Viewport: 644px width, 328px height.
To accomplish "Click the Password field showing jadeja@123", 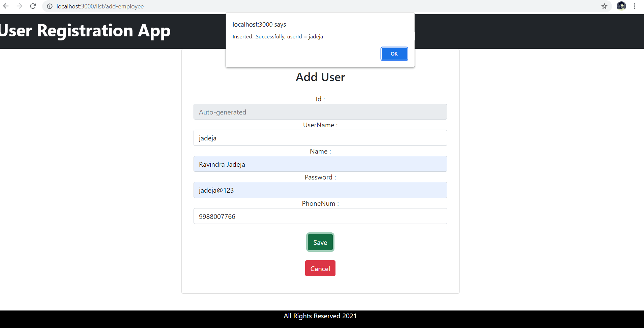I will pyautogui.click(x=320, y=190).
